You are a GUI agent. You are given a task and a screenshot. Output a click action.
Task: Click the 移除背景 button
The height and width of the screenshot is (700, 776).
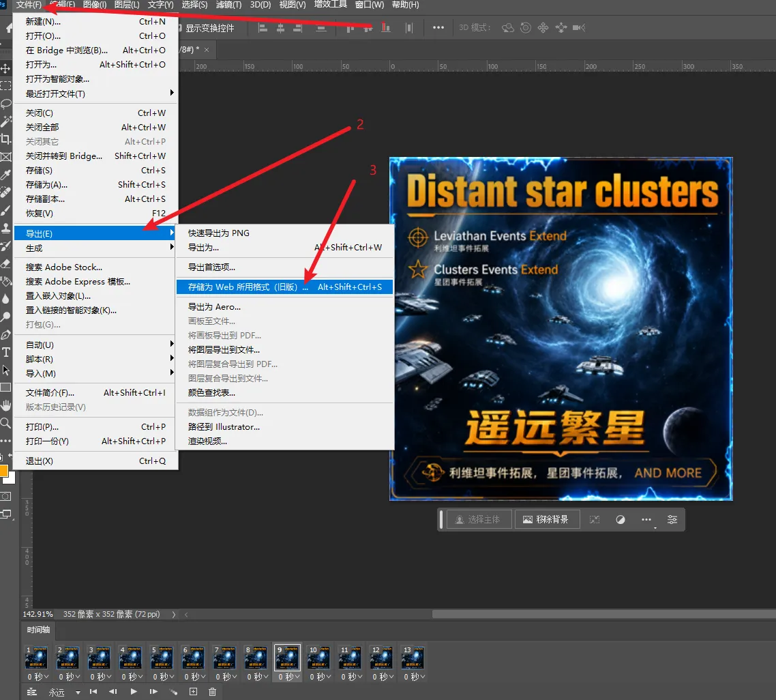tap(548, 519)
